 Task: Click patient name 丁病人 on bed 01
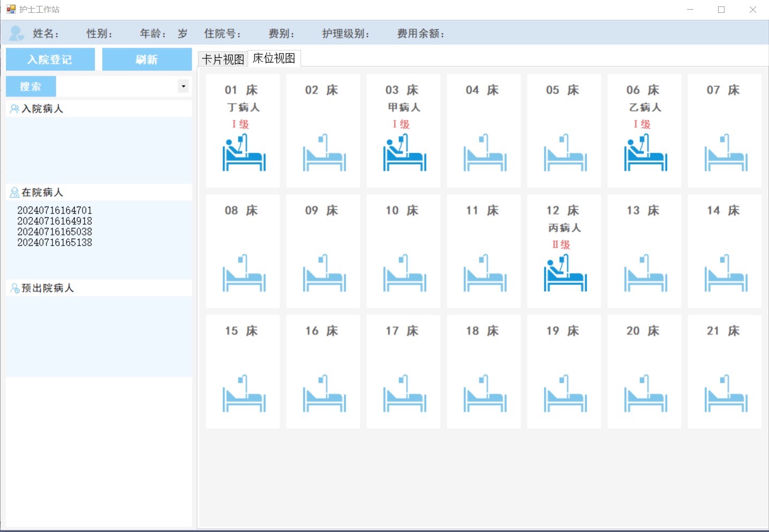click(x=244, y=107)
